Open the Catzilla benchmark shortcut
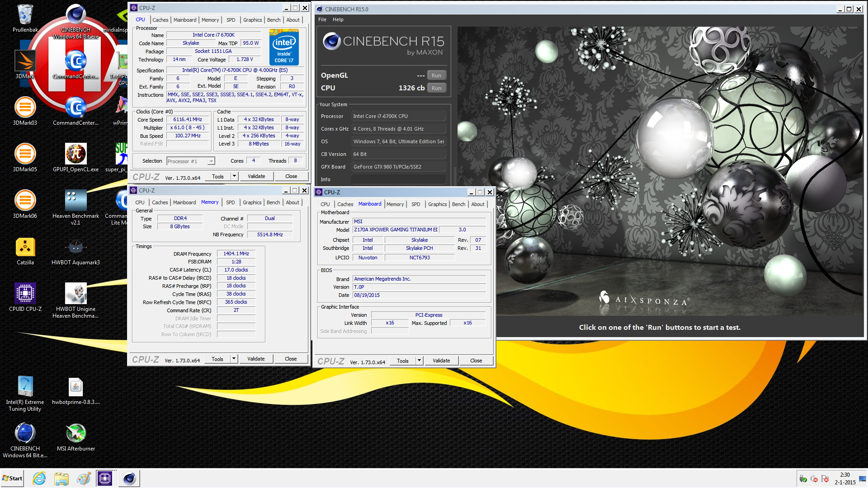The height and width of the screenshot is (488, 868). pyautogui.click(x=25, y=251)
